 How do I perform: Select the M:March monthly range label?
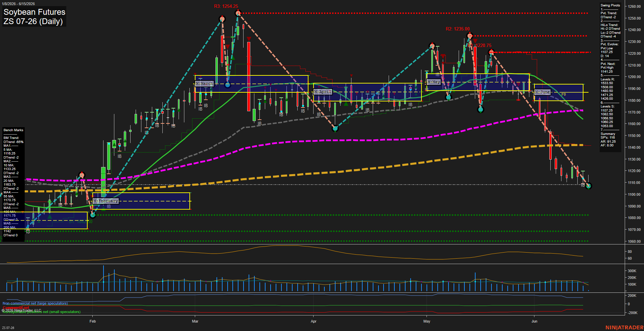(205, 83)
